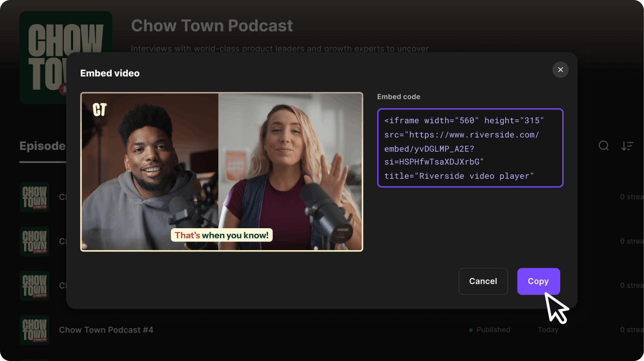Close the Embed video dialog
The image size is (644, 361).
[560, 70]
